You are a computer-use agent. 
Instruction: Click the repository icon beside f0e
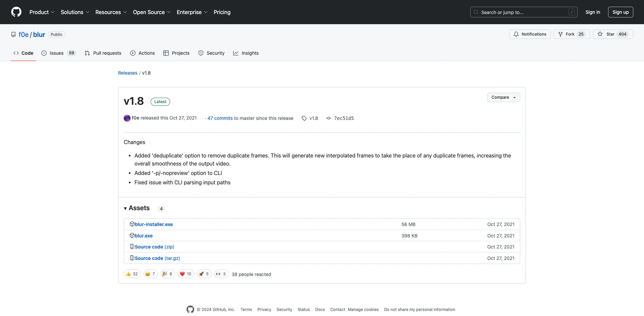(13, 35)
